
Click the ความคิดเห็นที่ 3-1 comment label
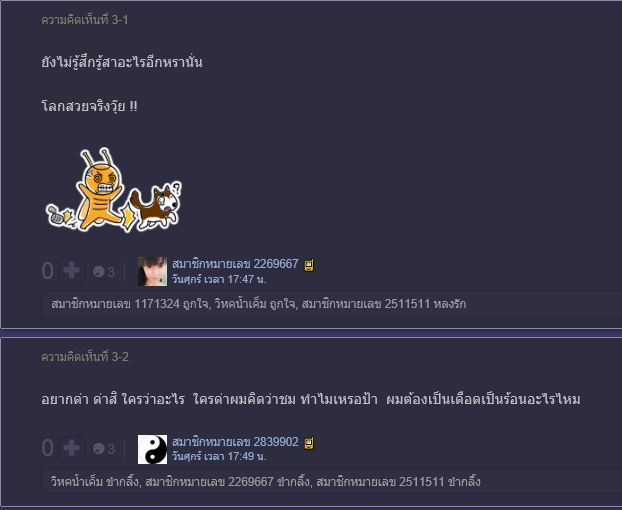[84, 20]
